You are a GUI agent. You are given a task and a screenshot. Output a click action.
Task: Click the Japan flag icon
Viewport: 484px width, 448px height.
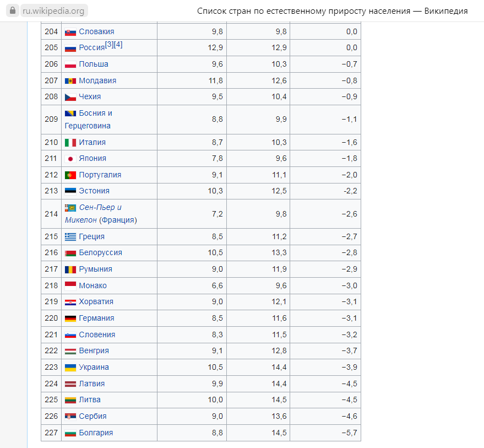[x=70, y=159]
